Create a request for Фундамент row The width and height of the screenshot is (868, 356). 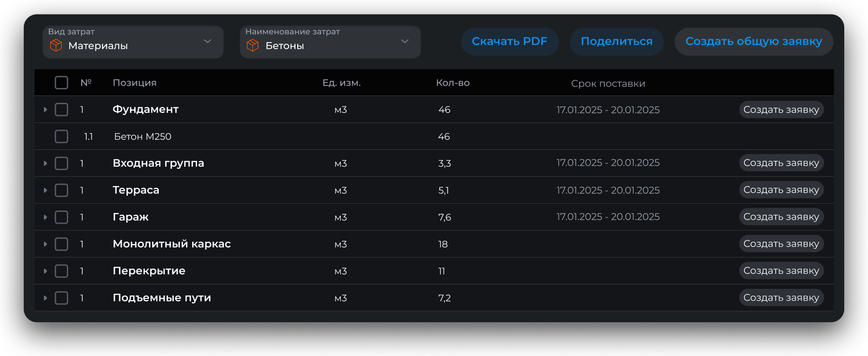781,109
